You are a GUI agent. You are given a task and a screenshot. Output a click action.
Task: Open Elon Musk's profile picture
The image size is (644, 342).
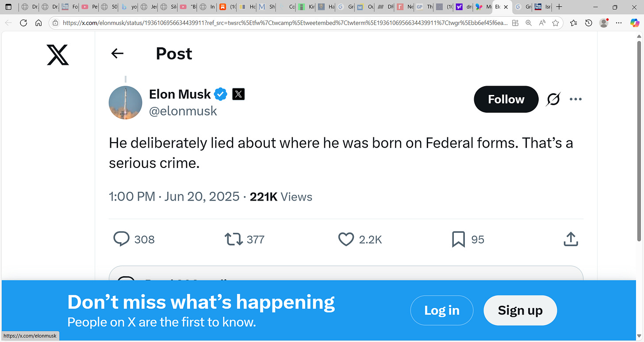(x=126, y=103)
